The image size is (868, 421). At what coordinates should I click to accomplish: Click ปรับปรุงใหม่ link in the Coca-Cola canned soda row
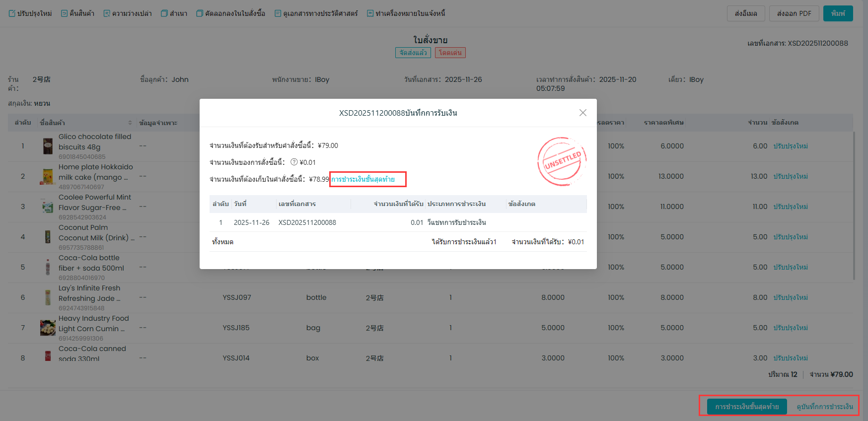pos(790,358)
